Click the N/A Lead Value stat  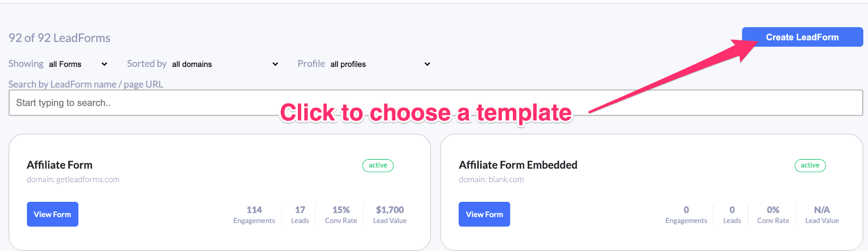pyautogui.click(x=822, y=215)
